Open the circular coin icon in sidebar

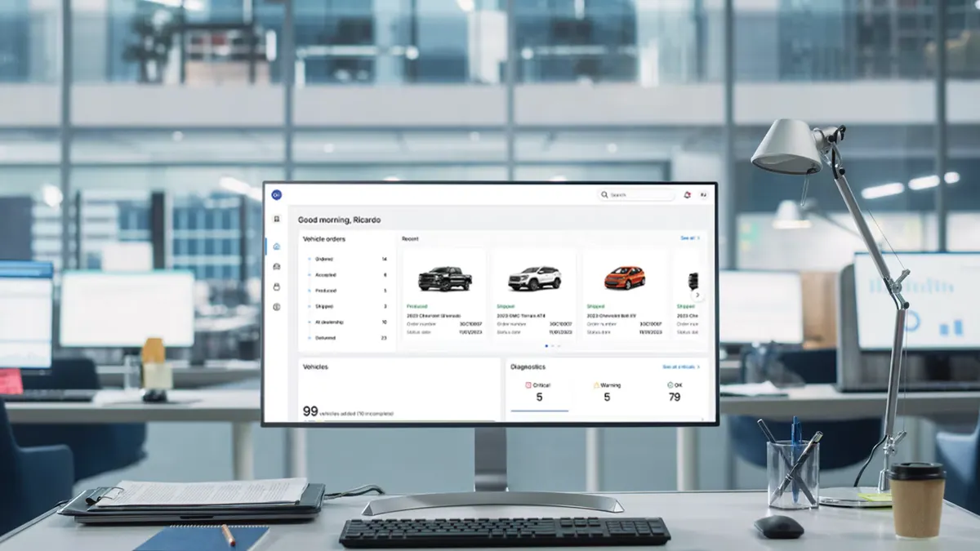click(277, 307)
